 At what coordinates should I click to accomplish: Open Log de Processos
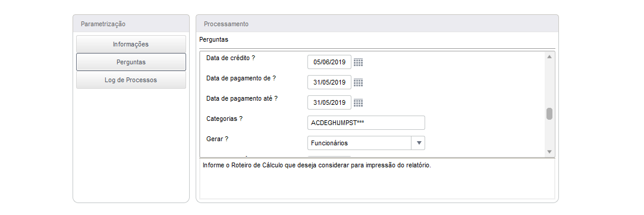coord(131,80)
